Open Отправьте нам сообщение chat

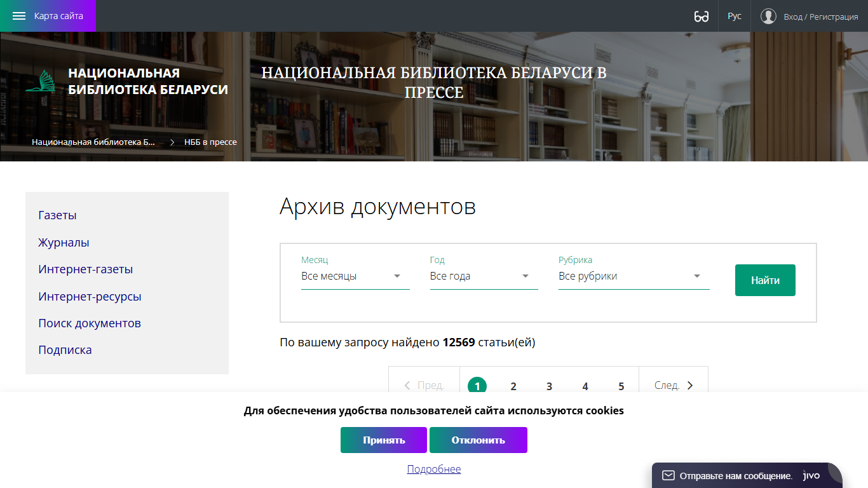[736, 476]
